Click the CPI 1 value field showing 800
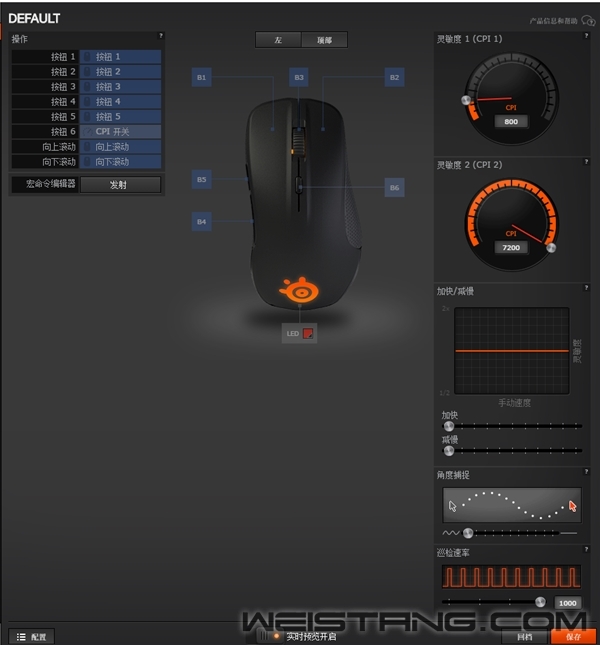 [511, 122]
